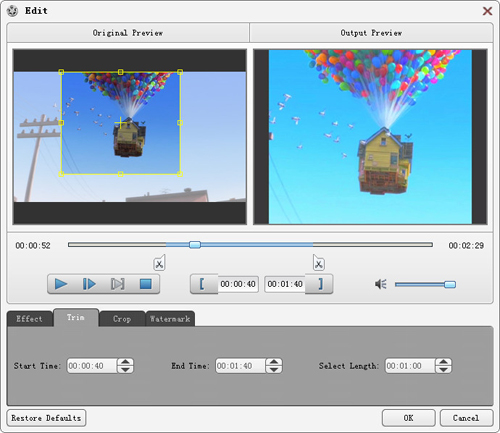Click the bottom-middle crop handle
Viewport: 500px width, 433px height.
tap(121, 174)
